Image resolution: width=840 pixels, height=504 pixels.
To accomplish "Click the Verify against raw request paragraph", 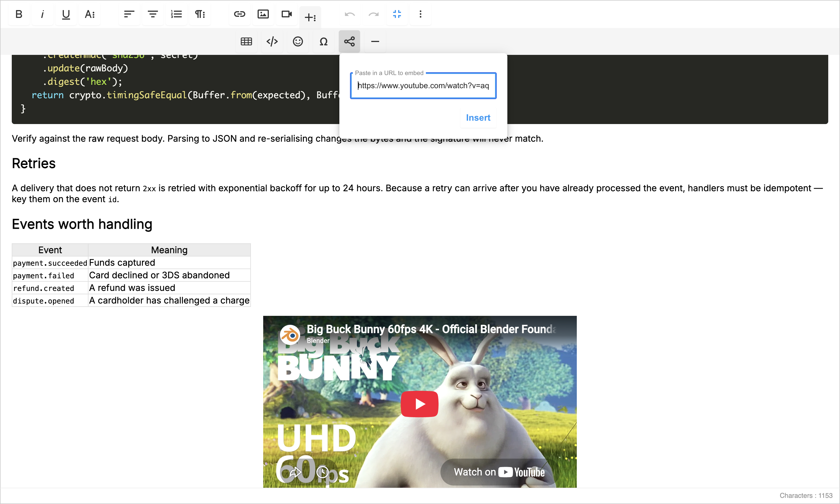I will [277, 139].
